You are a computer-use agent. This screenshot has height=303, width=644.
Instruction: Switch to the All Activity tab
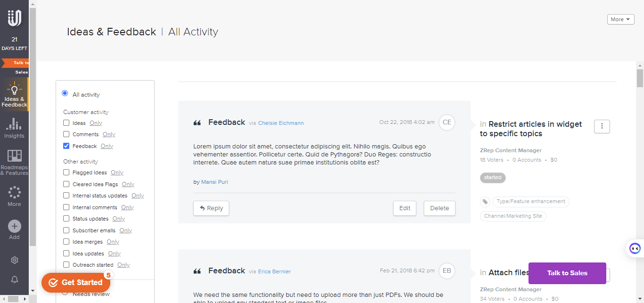tap(193, 32)
